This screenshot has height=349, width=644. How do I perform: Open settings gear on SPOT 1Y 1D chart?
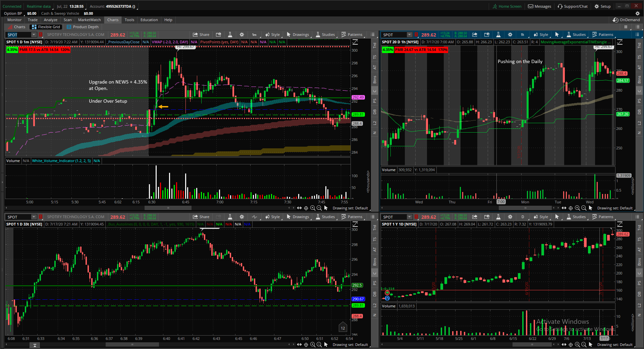[510, 217]
